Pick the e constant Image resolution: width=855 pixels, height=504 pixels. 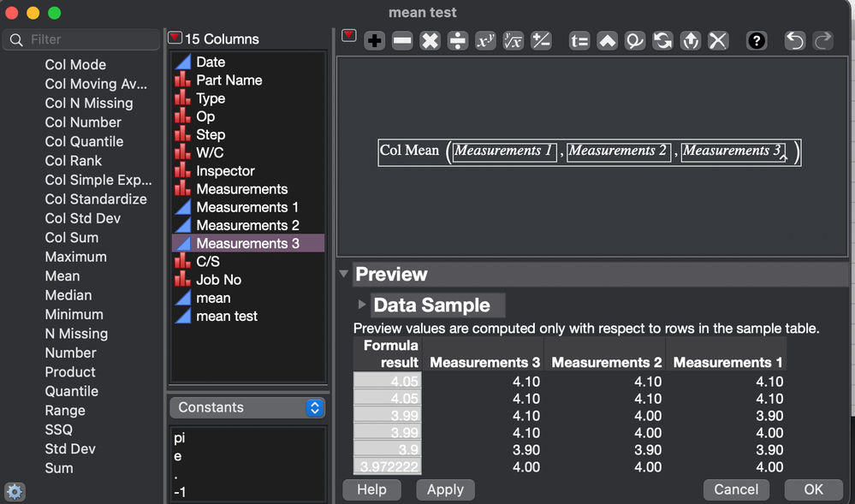point(178,456)
